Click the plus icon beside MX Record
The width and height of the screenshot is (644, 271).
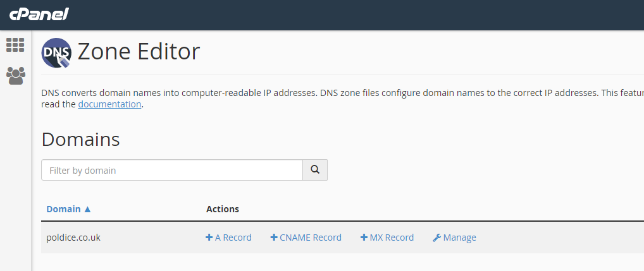coord(364,238)
